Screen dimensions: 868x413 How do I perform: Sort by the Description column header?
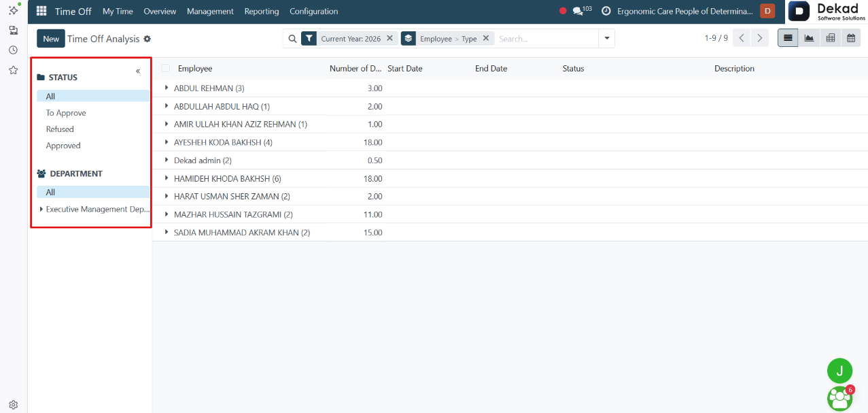[734, 68]
